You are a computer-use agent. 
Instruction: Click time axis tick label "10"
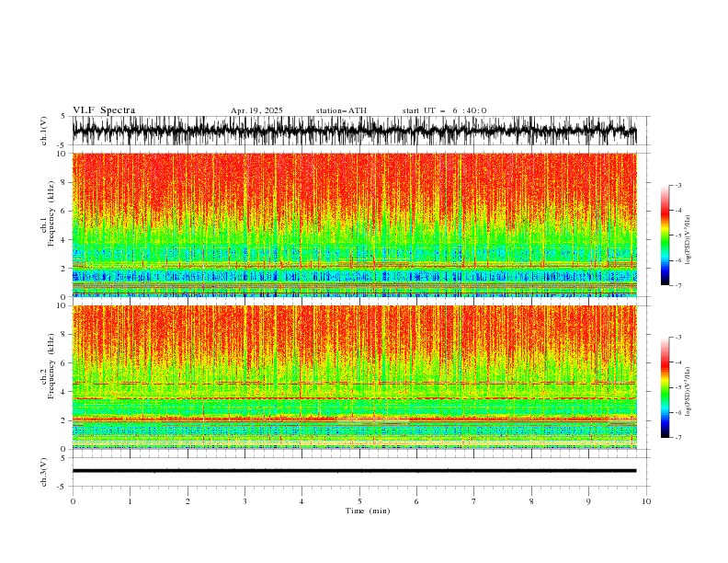click(x=646, y=501)
